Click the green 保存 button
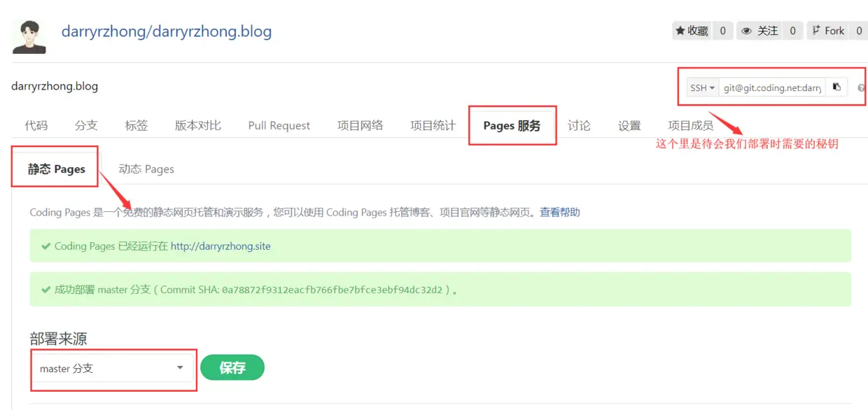 232,367
